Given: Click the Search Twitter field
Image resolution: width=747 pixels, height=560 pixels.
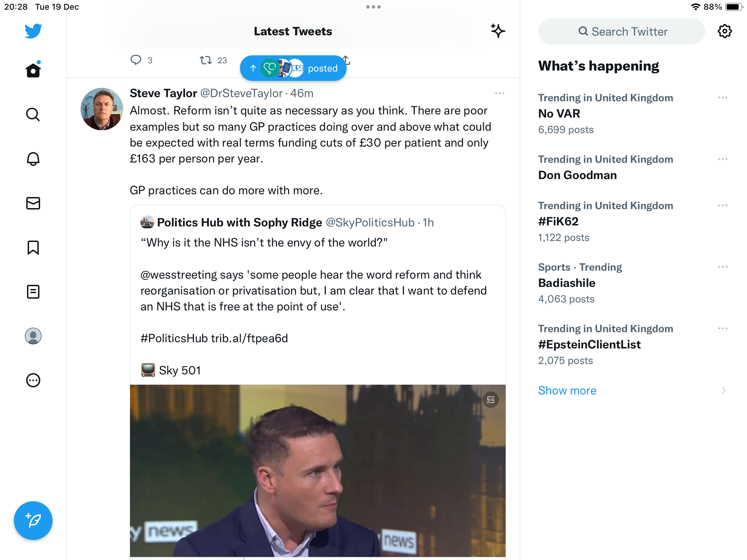Looking at the screenshot, I should tap(621, 31).
